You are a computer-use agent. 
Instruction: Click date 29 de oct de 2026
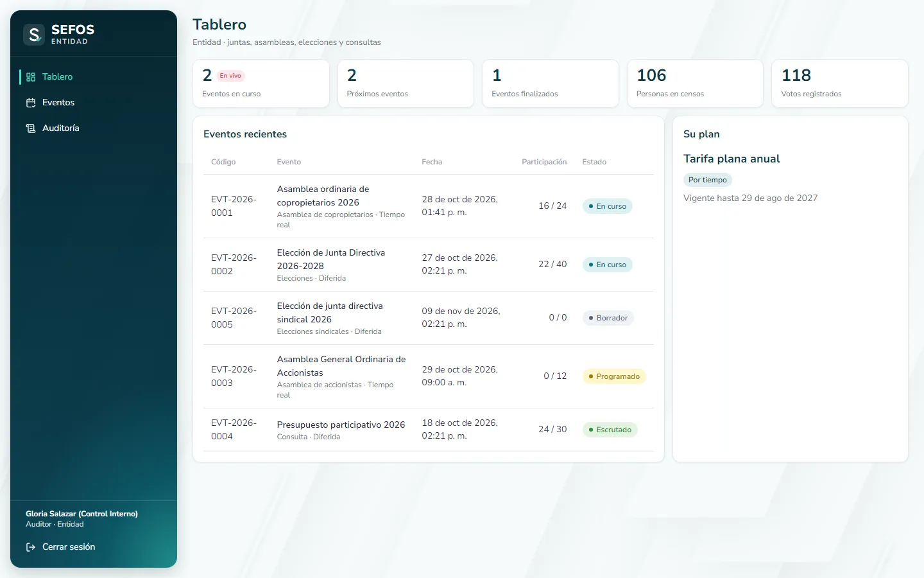click(459, 370)
